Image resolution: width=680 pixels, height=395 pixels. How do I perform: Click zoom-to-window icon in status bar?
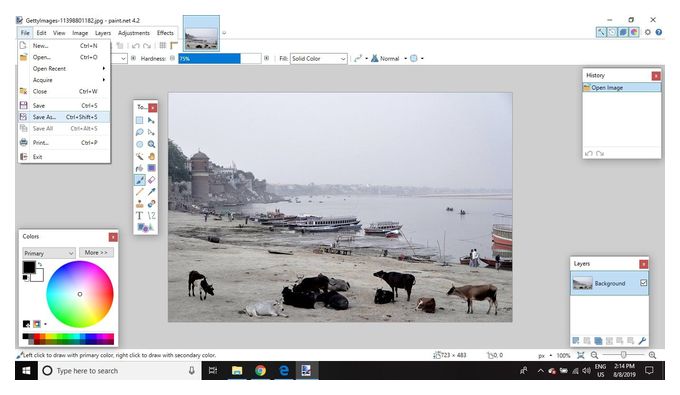click(x=581, y=355)
